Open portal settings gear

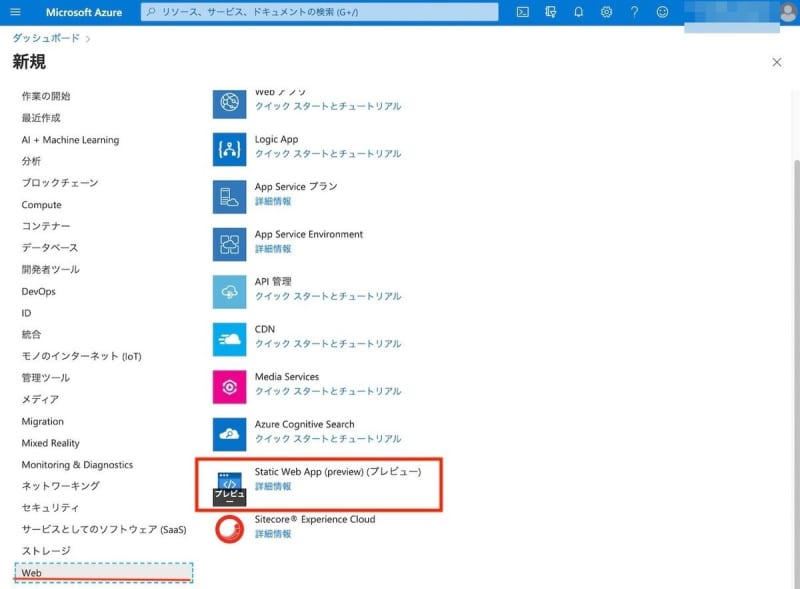point(606,12)
